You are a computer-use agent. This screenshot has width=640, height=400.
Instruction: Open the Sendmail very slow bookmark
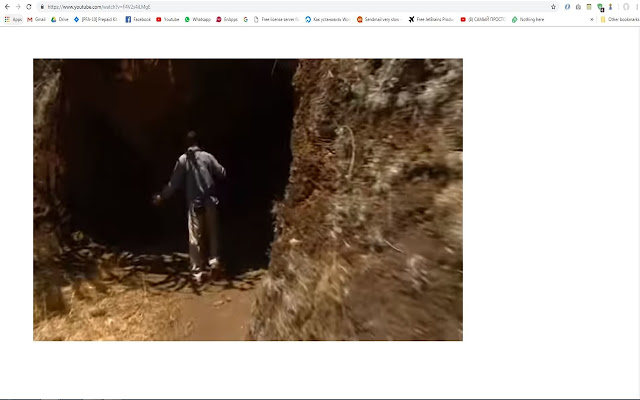coord(379,19)
